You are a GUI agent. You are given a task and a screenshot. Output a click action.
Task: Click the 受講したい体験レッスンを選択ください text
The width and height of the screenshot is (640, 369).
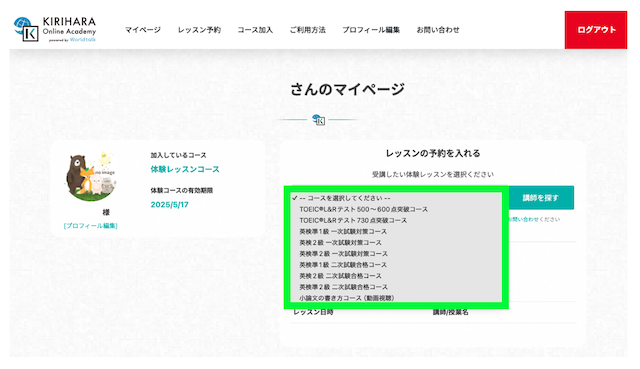pyautogui.click(x=433, y=174)
